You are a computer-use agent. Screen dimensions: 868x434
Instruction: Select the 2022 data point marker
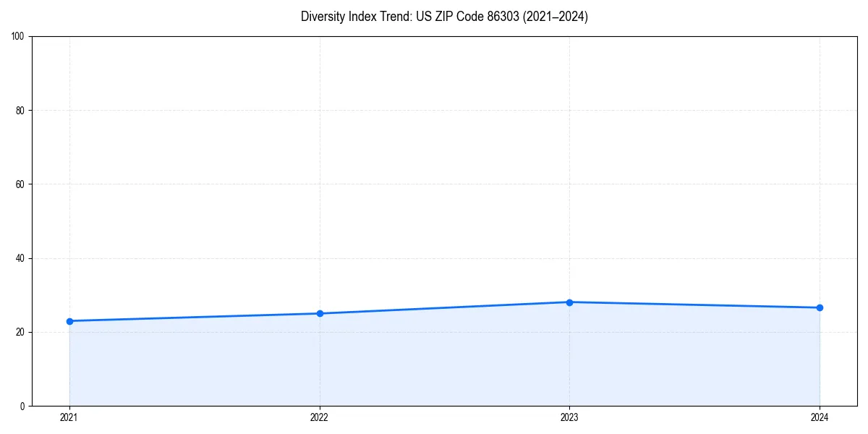pos(320,312)
